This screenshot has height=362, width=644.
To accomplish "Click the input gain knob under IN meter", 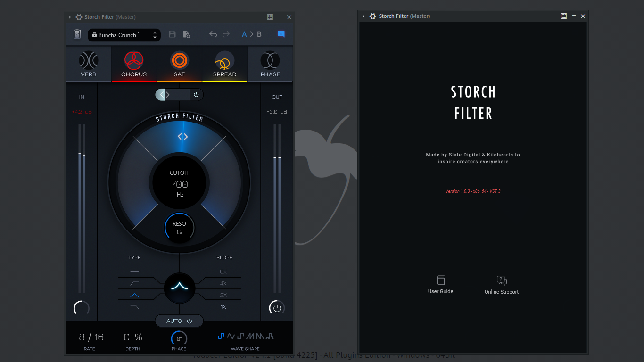I will tap(82, 308).
